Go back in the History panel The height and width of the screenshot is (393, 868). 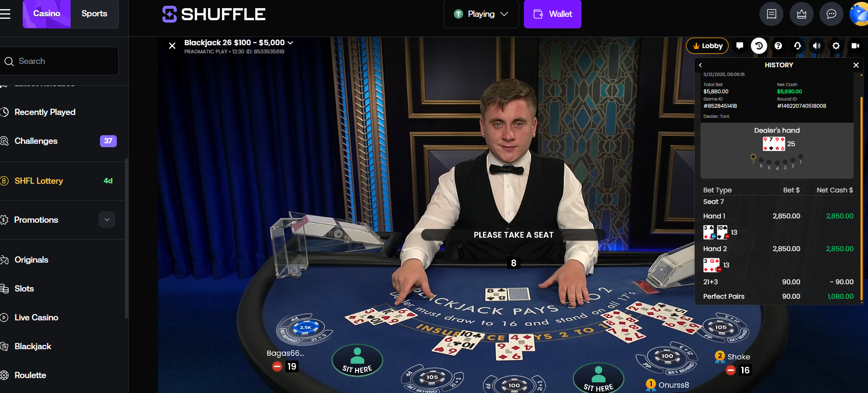(x=700, y=65)
